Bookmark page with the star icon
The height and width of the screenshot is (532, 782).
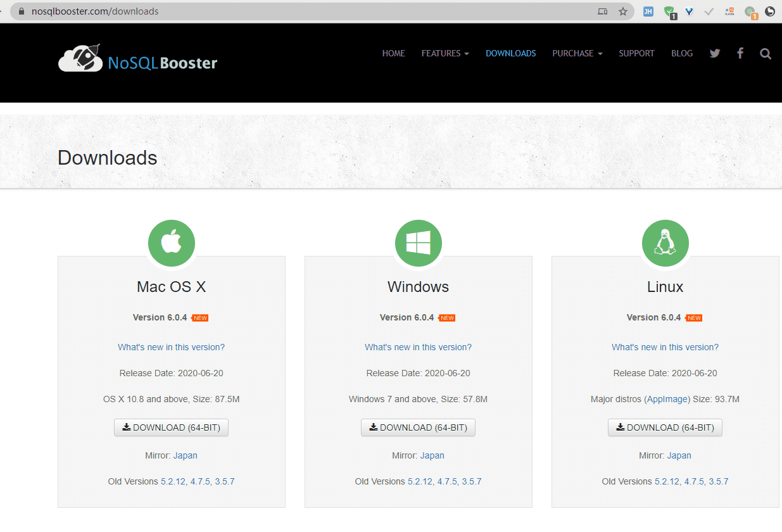click(x=622, y=11)
